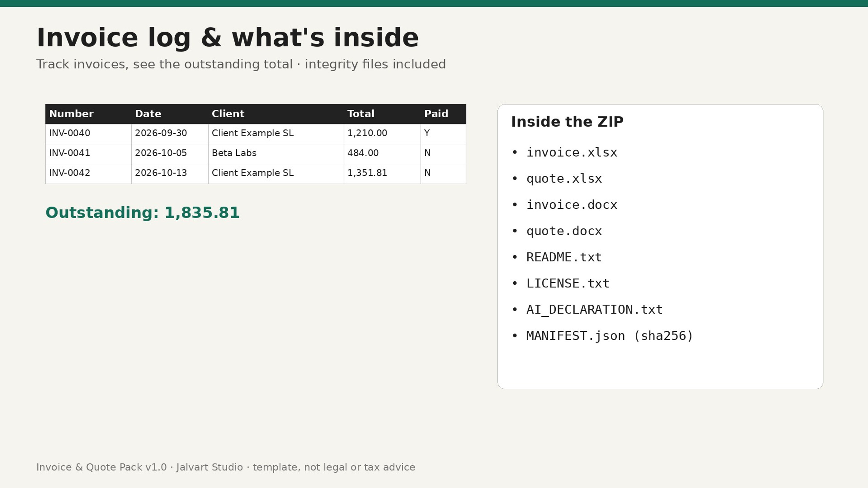Image resolution: width=868 pixels, height=488 pixels.
Task: Click README.txt in the ZIP list
Action: point(564,257)
